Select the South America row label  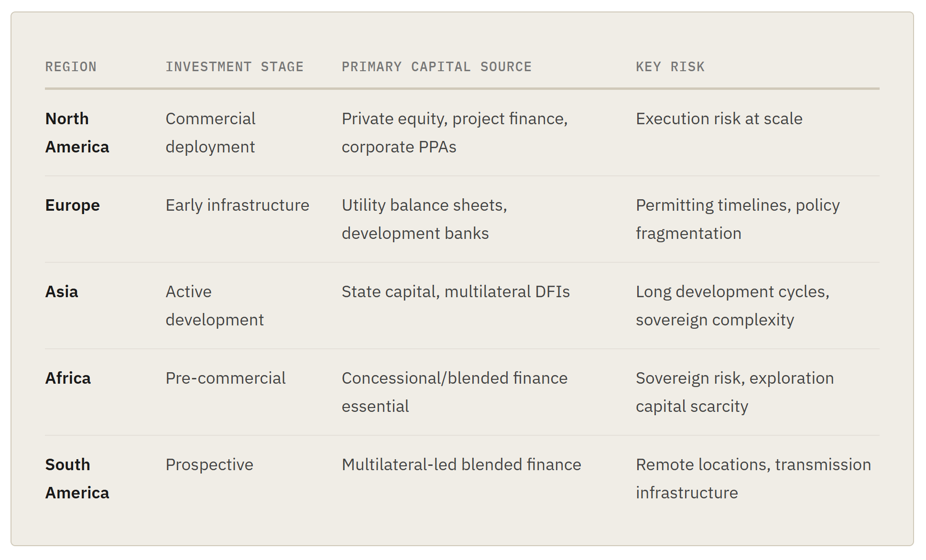tap(77, 478)
